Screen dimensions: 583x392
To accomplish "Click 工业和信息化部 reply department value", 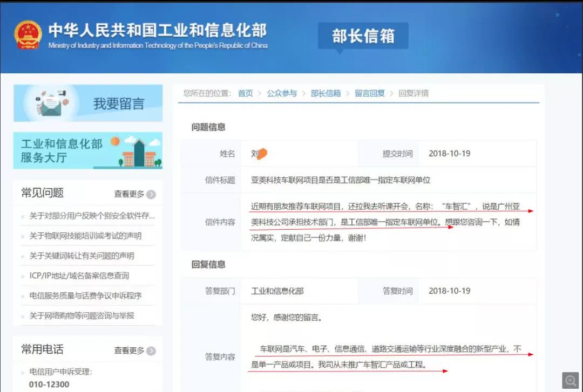I will (277, 291).
